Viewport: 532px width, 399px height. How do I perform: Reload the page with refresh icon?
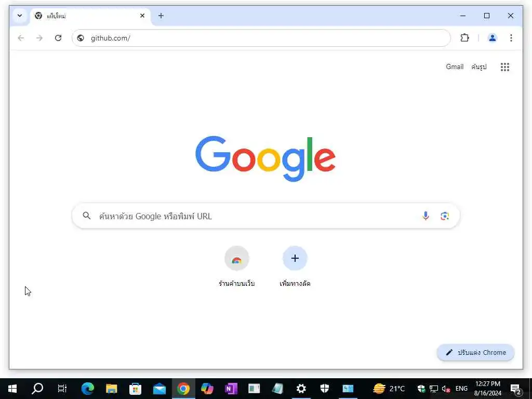tap(58, 37)
